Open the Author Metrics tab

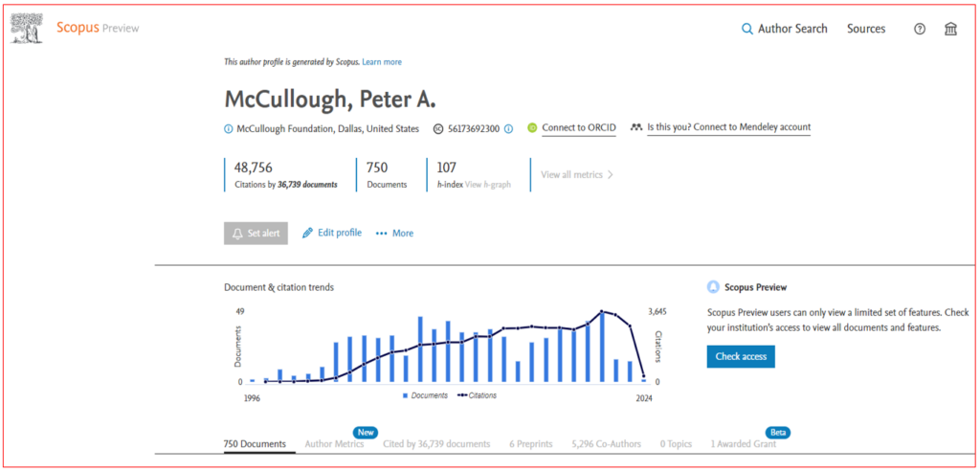click(x=335, y=444)
